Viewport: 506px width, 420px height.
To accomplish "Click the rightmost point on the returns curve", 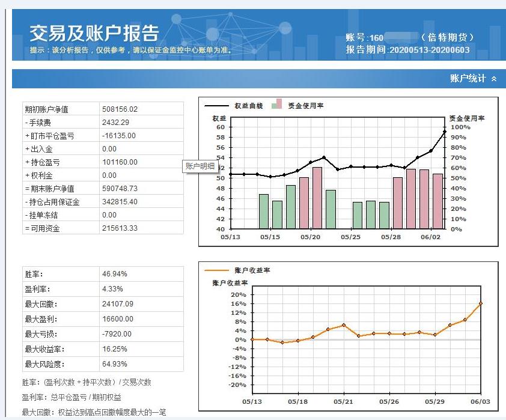I will point(480,304).
